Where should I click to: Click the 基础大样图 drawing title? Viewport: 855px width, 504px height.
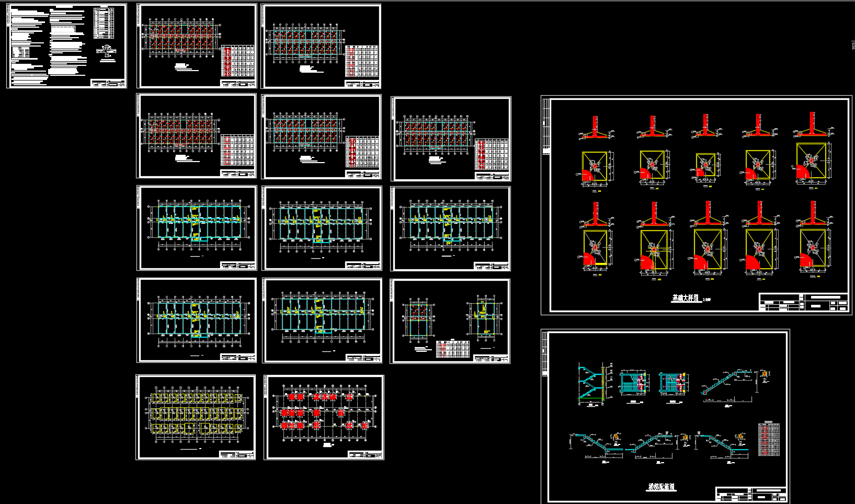tap(685, 298)
